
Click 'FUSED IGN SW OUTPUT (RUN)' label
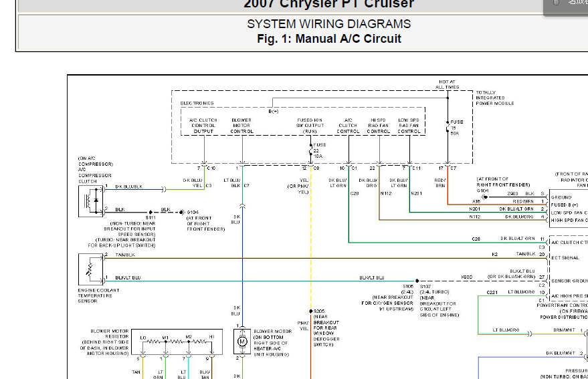coord(310,126)
